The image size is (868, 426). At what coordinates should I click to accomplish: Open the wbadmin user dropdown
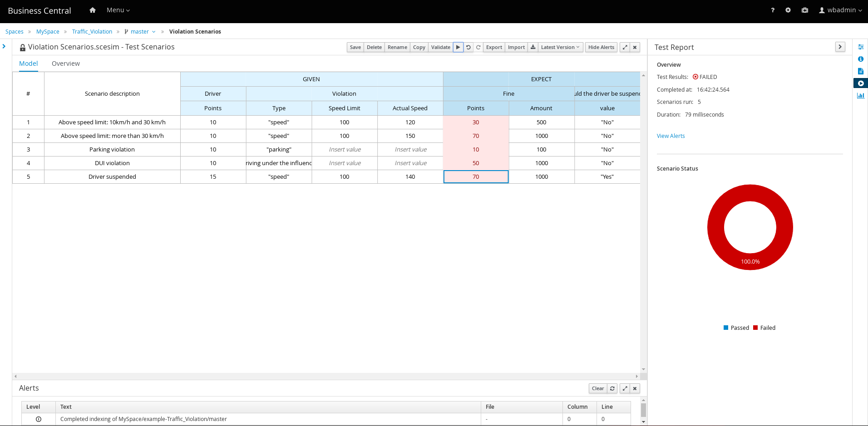[840, 10]
